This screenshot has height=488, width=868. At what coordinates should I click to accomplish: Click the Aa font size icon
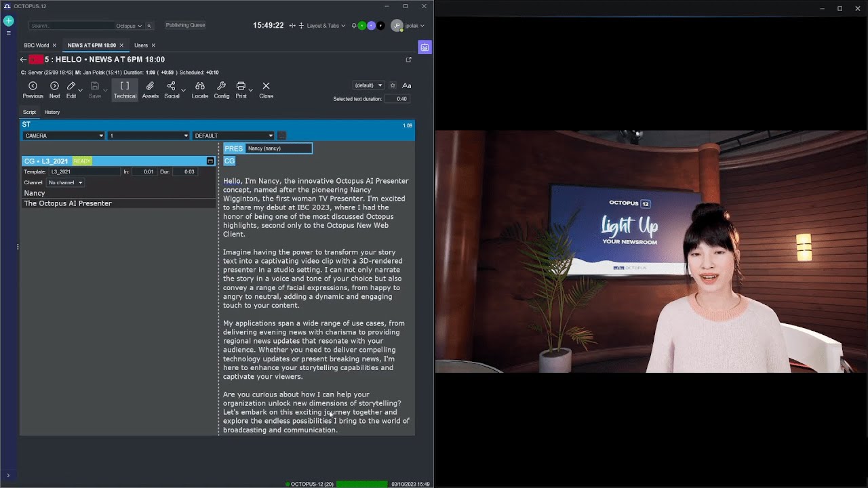(407, 85)
